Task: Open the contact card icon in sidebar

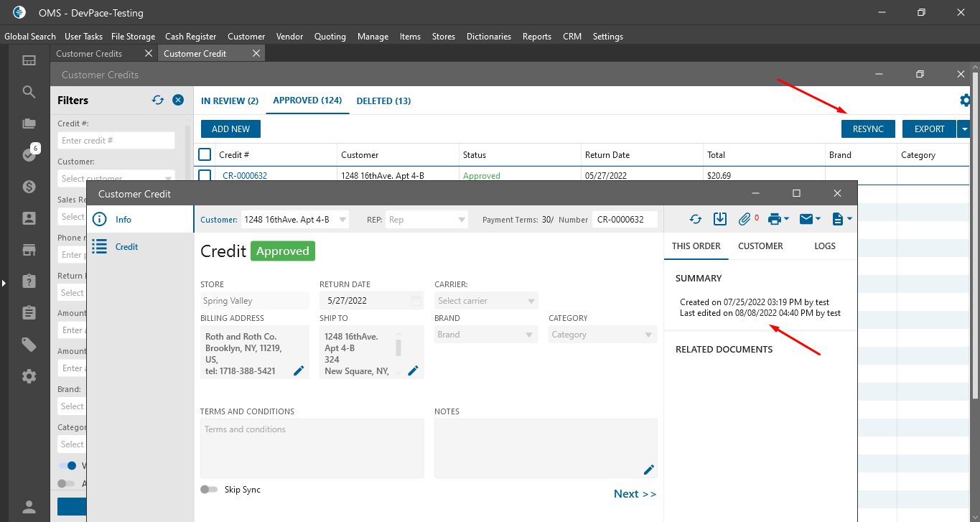Action: click(29, 218)
